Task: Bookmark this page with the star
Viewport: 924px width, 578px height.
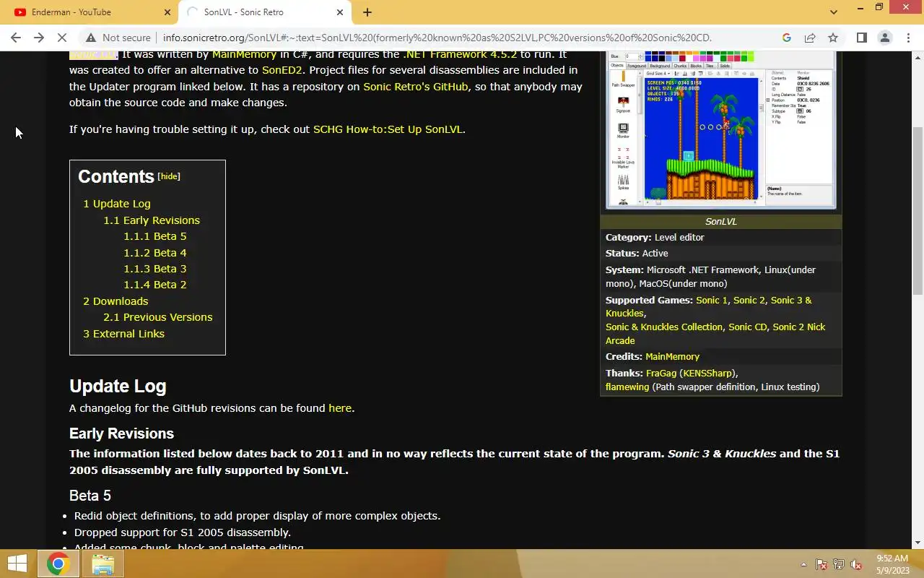Action: click(x=833, y=38)
